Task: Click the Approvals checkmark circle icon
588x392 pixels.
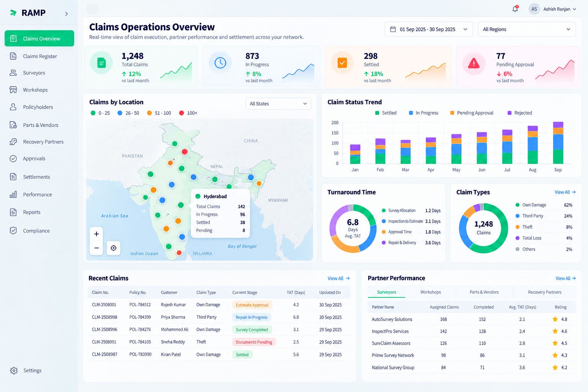Action: pos(13,158)
